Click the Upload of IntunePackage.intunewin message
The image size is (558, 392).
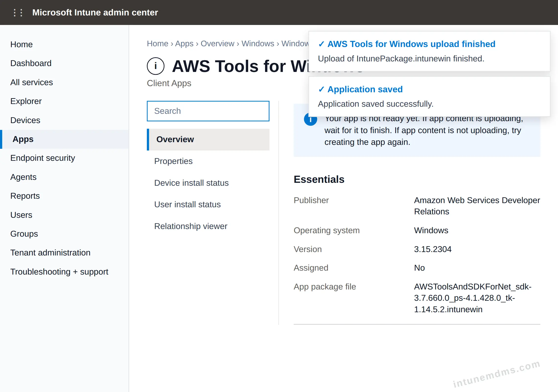(x=401, y=59)
